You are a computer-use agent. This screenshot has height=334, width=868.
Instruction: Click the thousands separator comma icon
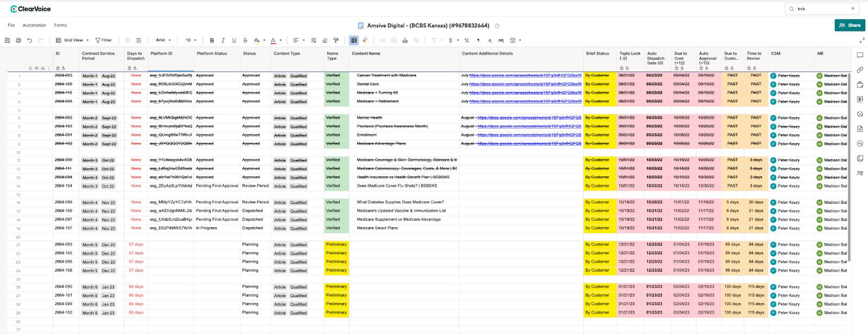coord(478,40)
